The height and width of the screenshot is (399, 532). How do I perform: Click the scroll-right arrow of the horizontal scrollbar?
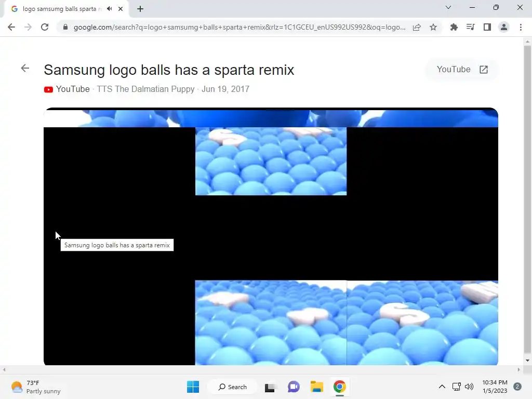[519, 369]
